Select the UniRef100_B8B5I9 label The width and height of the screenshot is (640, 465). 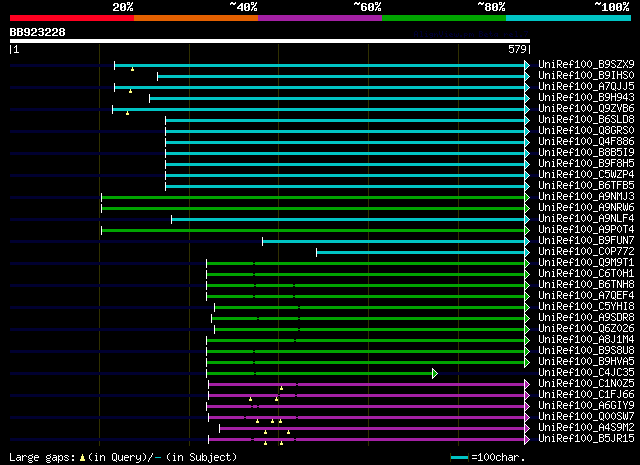click(x=586, y=153)
